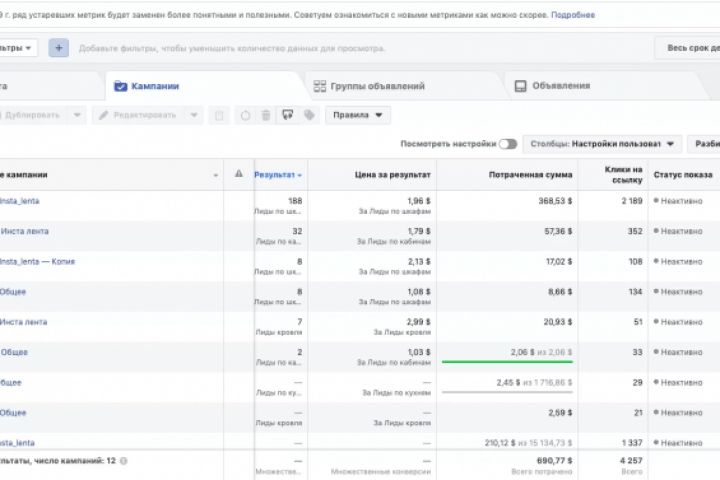Click the speech bubble icon in toolbar
The height and width of the screenshot is (480, 720).
(x=287, y=115)
